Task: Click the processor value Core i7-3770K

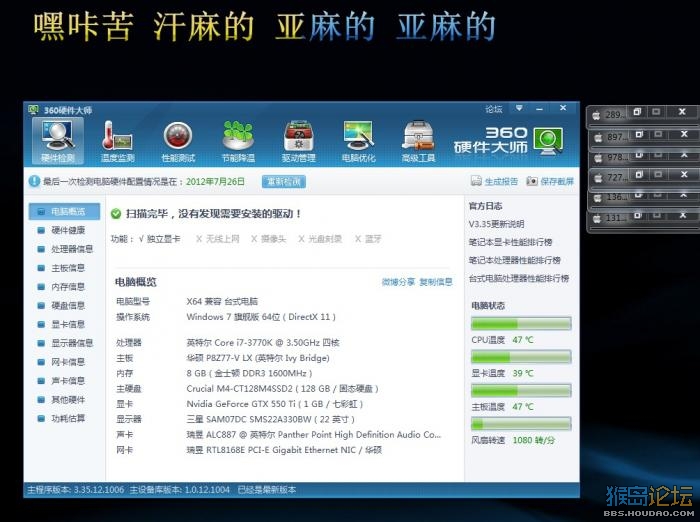Action: click(263, 342)
